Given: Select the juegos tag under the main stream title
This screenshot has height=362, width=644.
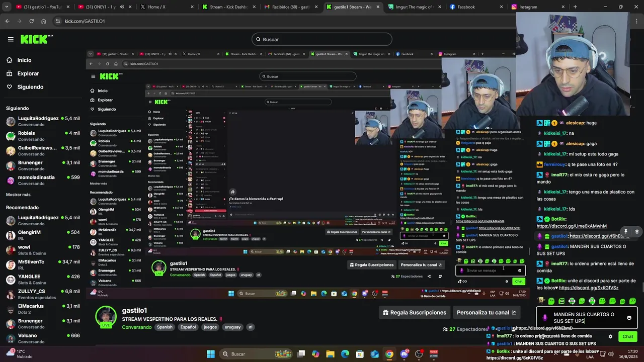Looking at the screenshot, I should (210, 327).
